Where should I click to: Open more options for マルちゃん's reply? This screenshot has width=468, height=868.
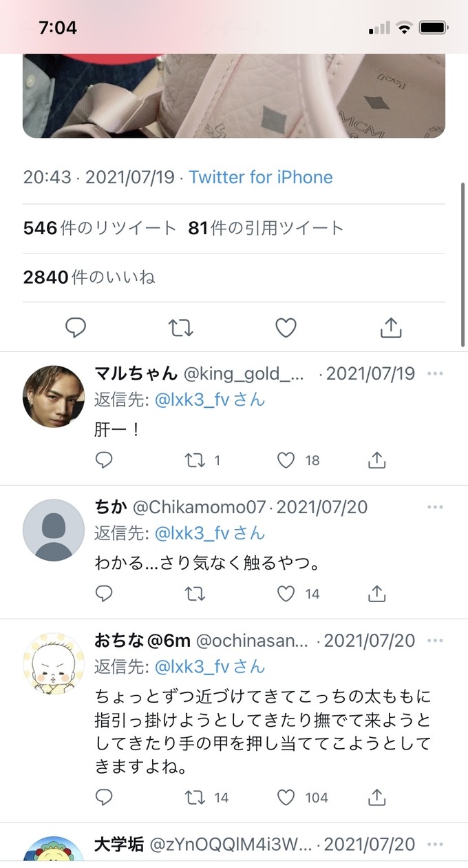pyautogui.click(x=435, y=373)
